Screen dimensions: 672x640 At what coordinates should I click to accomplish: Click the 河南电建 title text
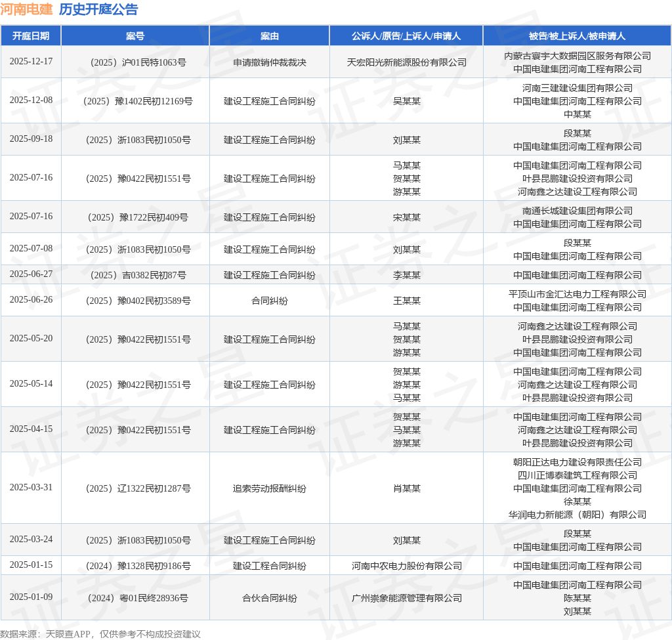[x=26, y=9]
